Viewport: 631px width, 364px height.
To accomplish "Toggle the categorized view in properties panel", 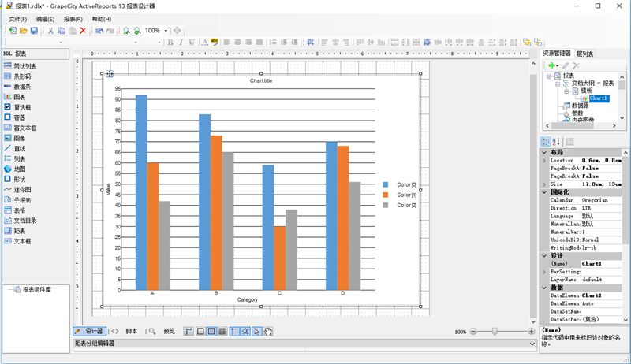I will pyautogui.click(x=545, y=142).
